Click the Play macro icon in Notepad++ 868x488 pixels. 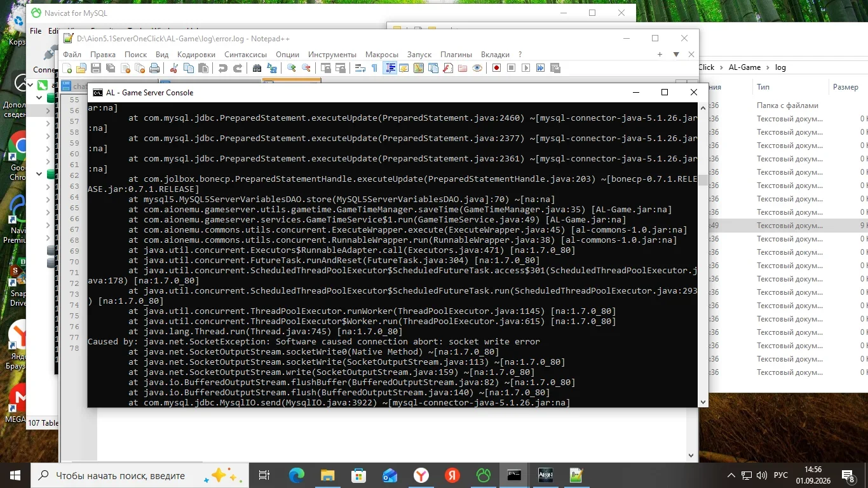pos(526,68)
